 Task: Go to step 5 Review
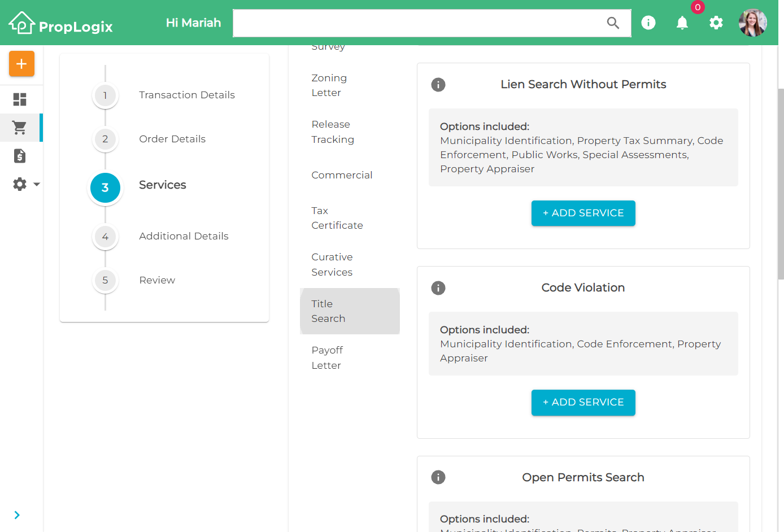[134, 280]
